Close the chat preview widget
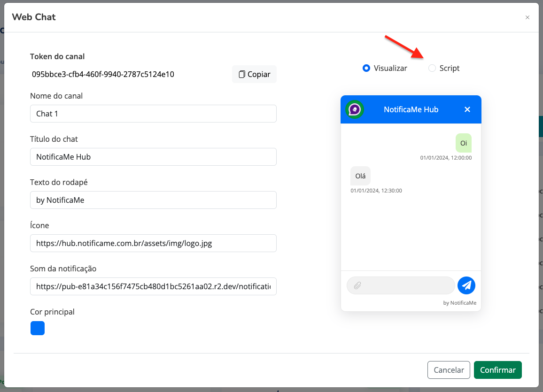543x392 pixels. coord(467,109)
